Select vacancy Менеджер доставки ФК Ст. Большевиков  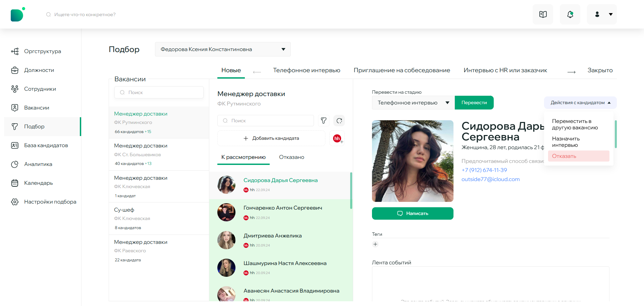click(x=159, y=155)
